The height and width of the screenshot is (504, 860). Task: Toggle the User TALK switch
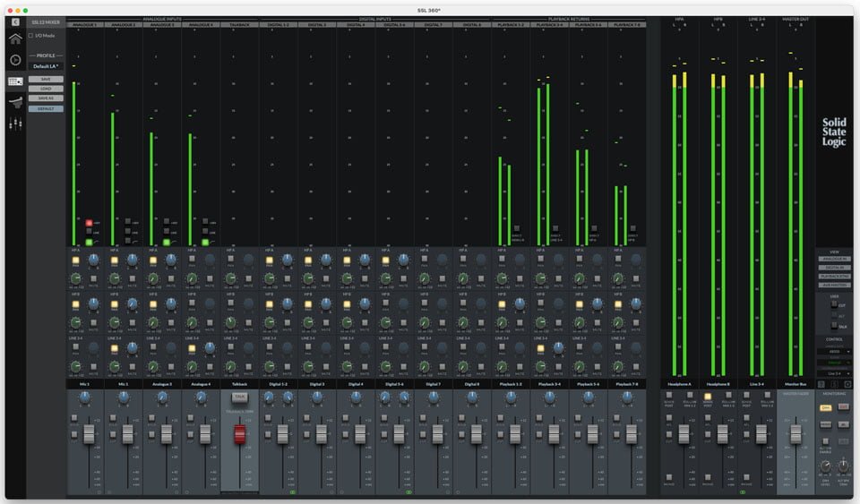pos(834,326)
